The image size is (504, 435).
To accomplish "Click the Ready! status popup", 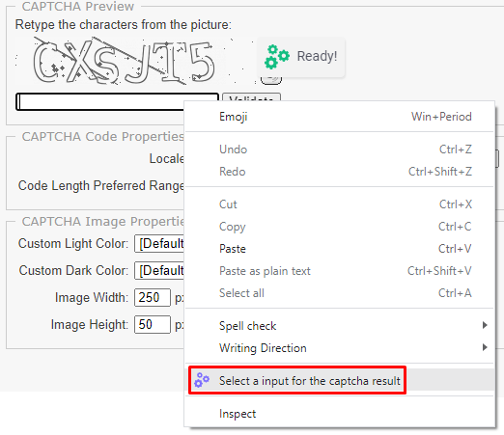I will [x=301, y=57].
